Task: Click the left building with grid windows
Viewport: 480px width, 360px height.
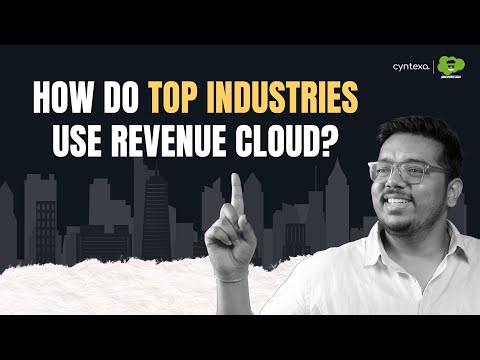Action: [46, 231]
